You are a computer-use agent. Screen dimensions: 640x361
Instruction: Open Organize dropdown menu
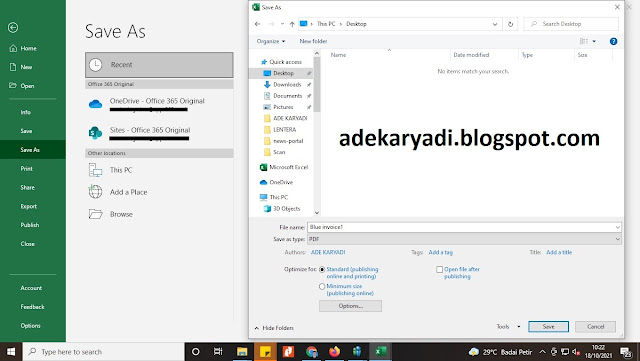271,41
